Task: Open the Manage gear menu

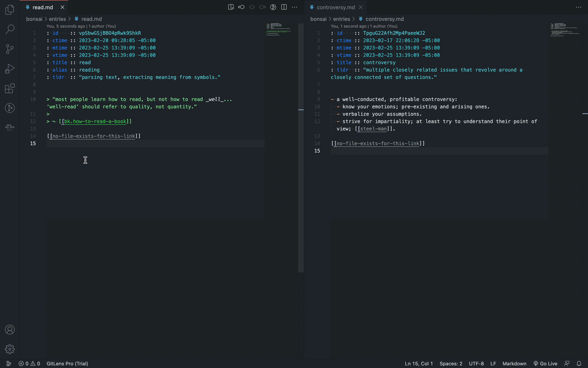Action: 10,349
